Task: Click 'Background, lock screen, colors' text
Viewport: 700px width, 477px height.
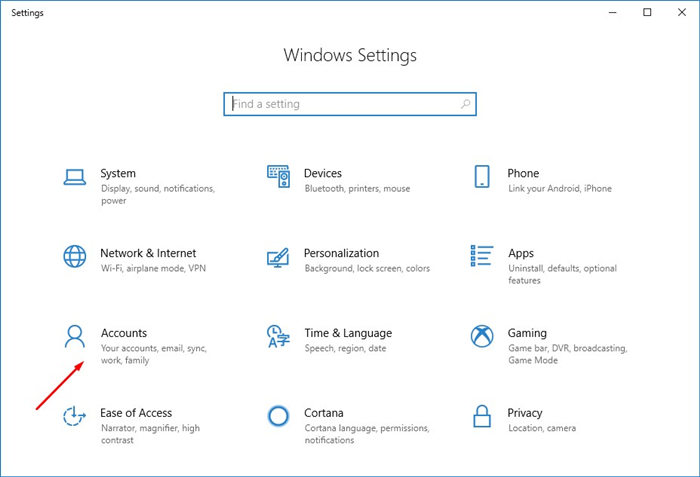Action: [367, 268]
